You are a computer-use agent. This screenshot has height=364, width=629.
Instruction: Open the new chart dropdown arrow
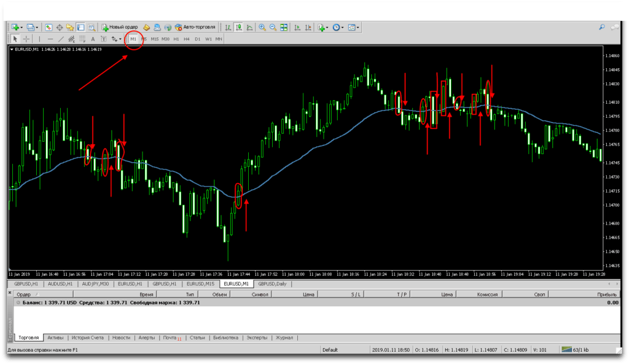click(23, 27)
